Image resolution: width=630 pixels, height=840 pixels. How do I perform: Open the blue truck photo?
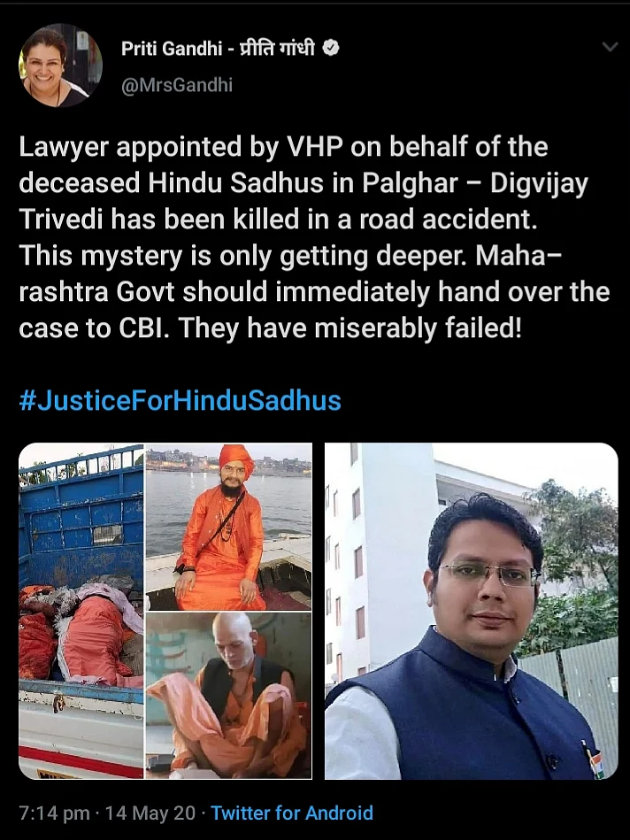coord(81,612)
